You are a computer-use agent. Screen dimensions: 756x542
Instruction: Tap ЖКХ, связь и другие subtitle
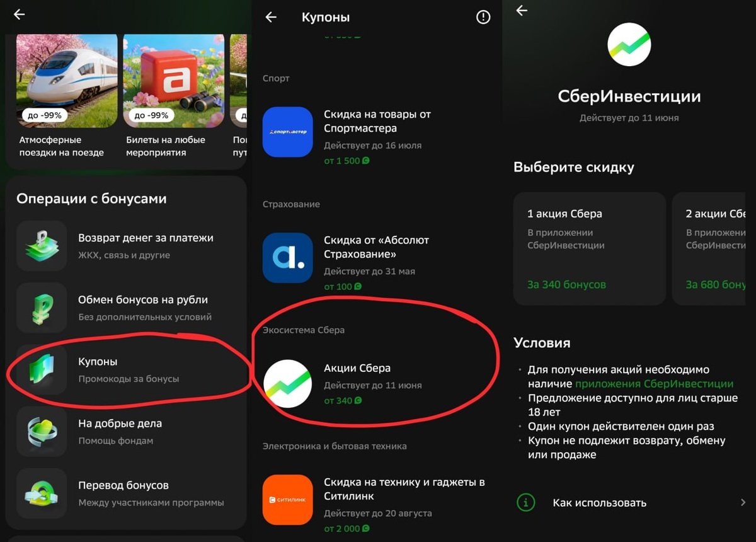(124, 255)
